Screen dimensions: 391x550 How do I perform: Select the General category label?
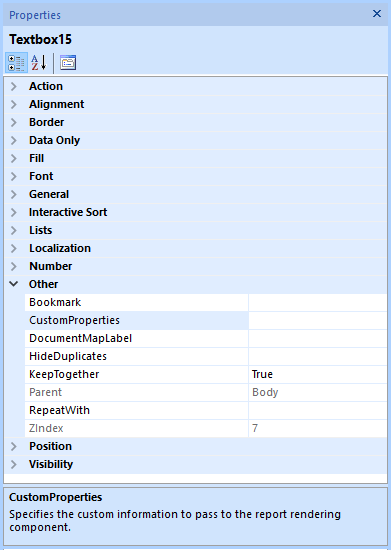(49, 194)
